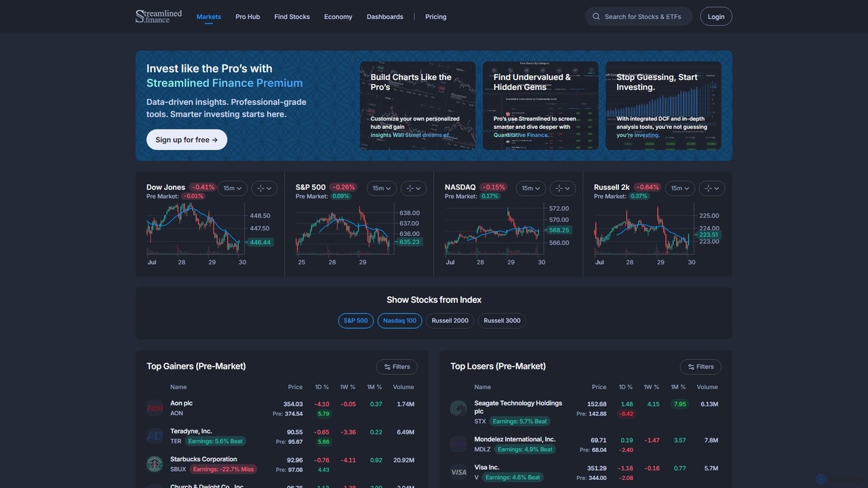Sort Top Losers by 1D % column

point(625,387)
